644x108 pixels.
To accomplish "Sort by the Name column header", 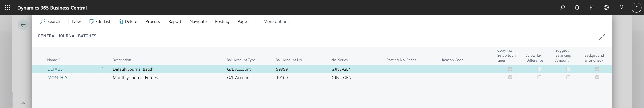I will pyautogui.click(x=53, y=60).
